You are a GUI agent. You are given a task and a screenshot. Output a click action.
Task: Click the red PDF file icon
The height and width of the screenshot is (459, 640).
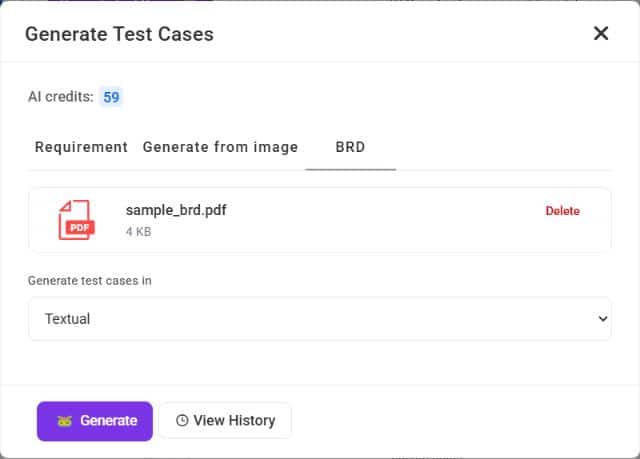(x=75, y=219)
